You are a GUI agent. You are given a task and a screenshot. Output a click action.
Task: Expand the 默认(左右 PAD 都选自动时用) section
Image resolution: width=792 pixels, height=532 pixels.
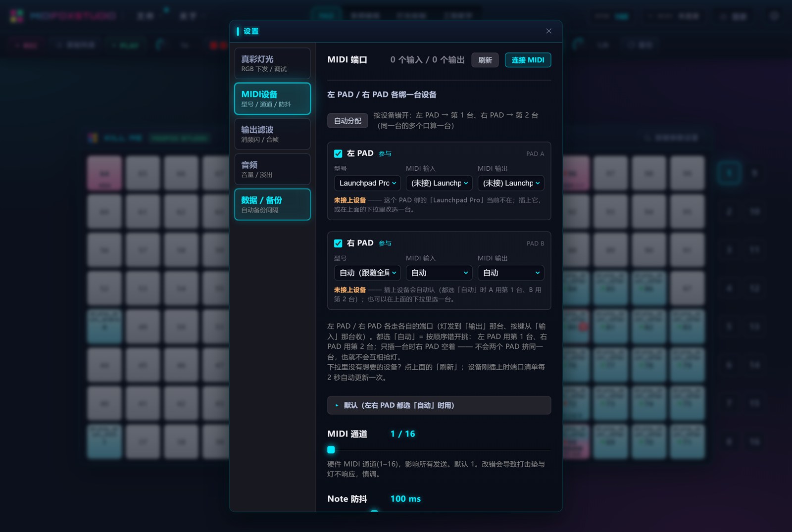tap(439, 405)
